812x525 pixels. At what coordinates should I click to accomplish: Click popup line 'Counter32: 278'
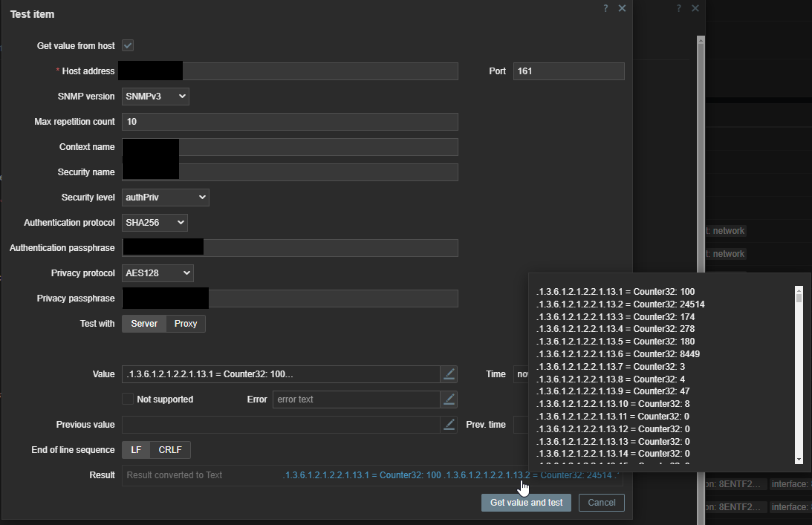click(x=615, y=329)
